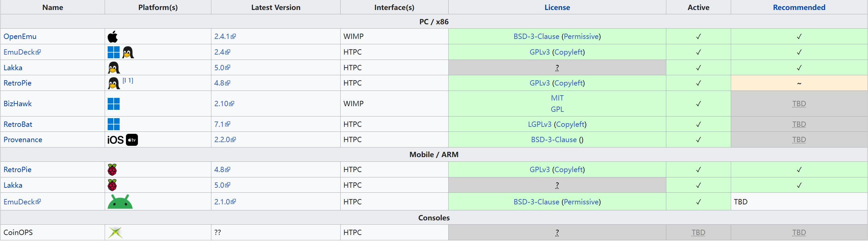This screenshot has height=241, width=868.
Task: Open the OpenEmu link in PC section
Action: tap(20, 37)
